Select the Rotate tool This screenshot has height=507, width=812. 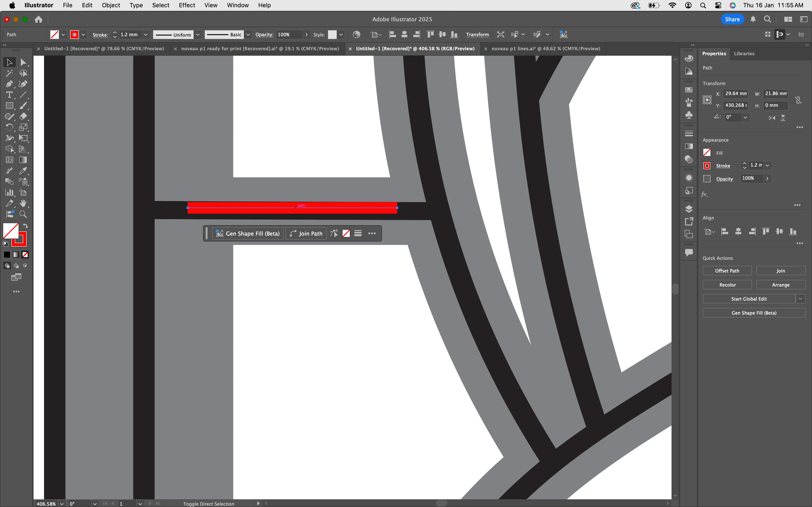[x=9, y=127]
